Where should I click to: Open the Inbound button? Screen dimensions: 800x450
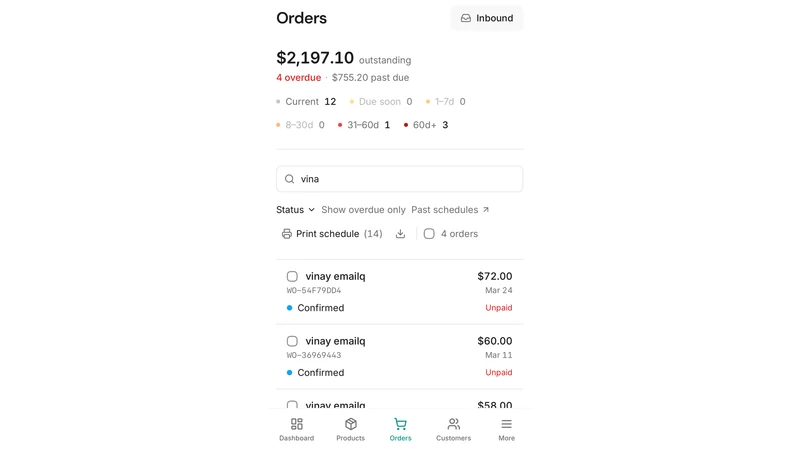[x=487, y=18]
